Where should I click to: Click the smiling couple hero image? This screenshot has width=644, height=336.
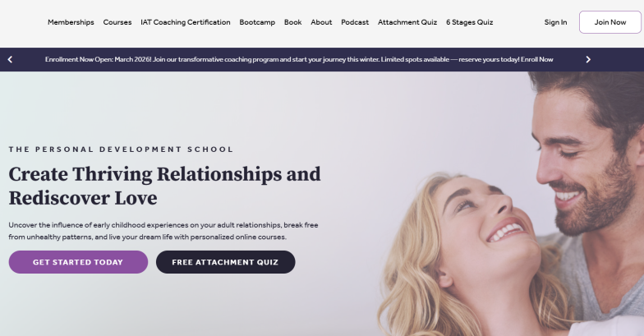(509, 205)
